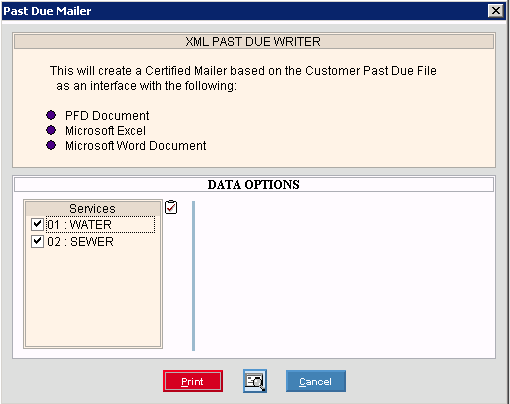Viewport: 510px width, 404px height.
Task: Click the Services list header
Action: click(x=92, y=209)
